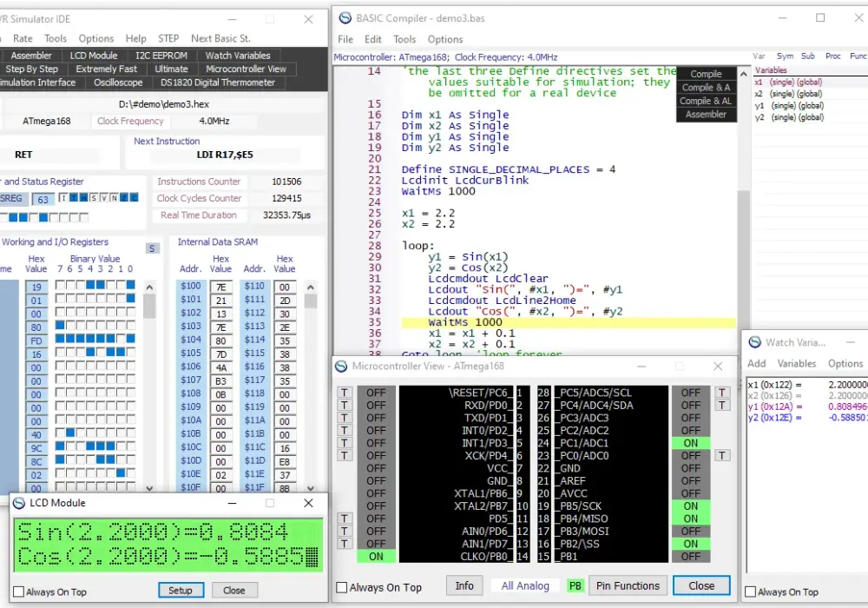Toggle the T button for pin AIN0/PD6
This screenshot has height=608, width=868.
345,531
